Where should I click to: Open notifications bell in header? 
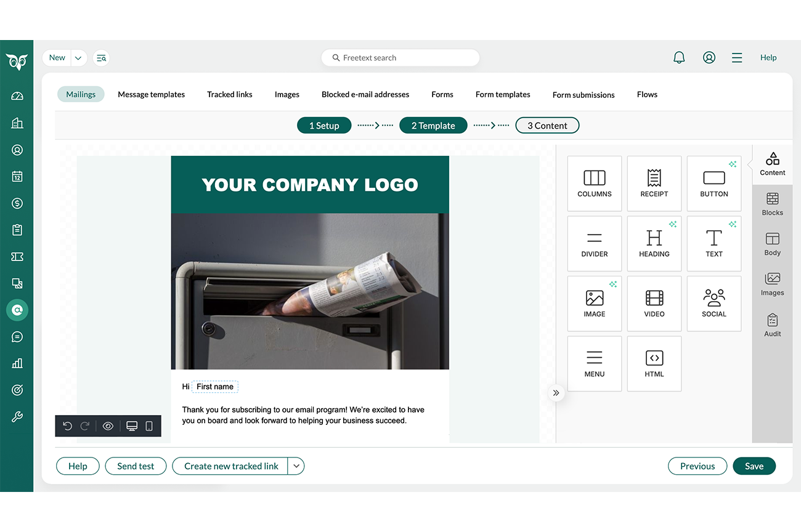pyautogui.click(x=679, y=58)
